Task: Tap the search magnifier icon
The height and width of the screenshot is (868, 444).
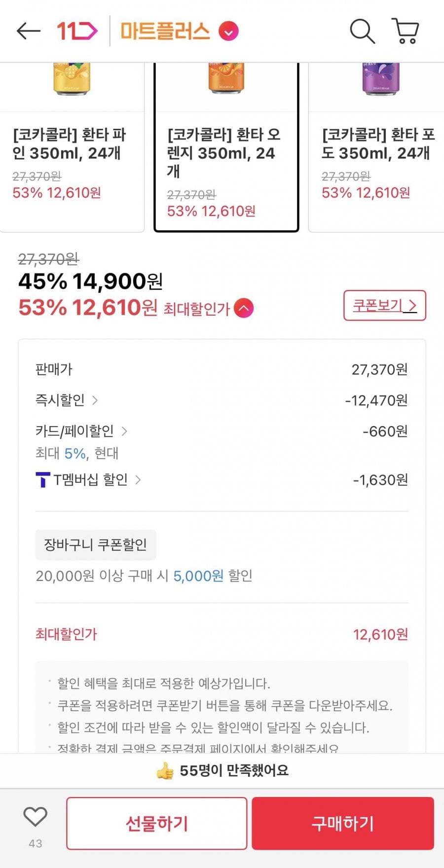Action: 362,31
